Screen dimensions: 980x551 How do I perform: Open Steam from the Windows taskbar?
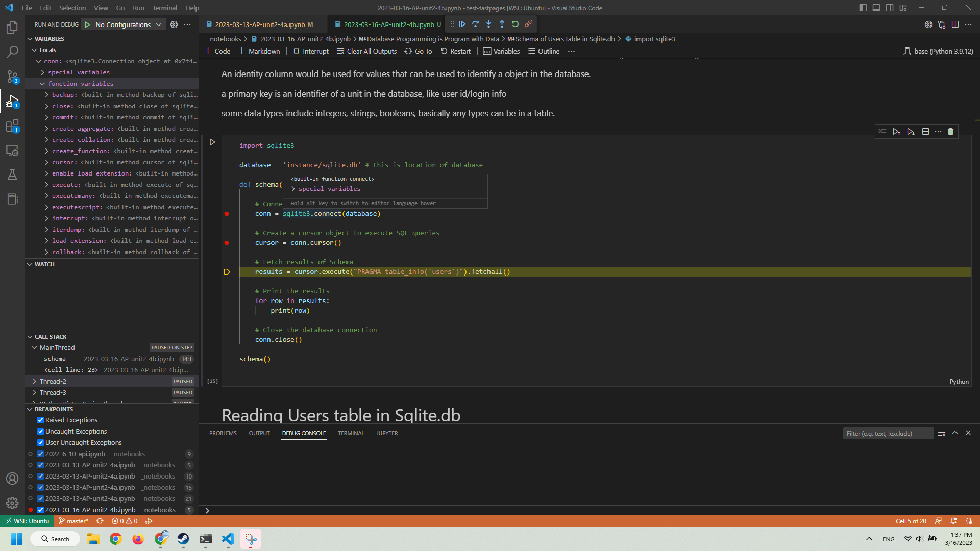click(x=183, y=539)
